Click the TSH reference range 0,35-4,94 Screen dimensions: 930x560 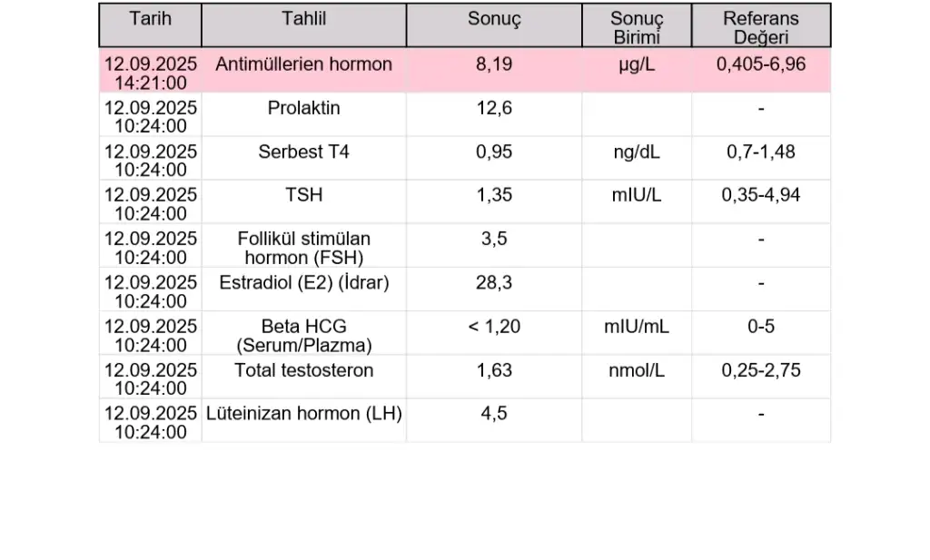click(x=761, y=195)
